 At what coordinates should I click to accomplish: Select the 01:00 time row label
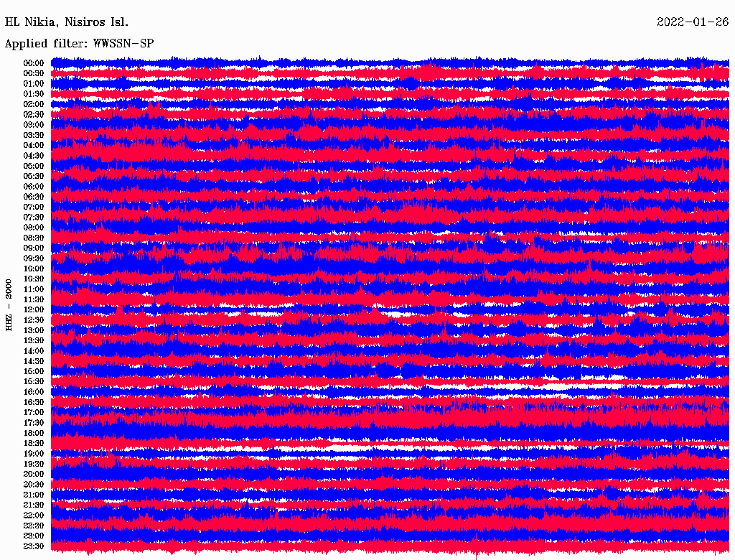coord(34,83)
